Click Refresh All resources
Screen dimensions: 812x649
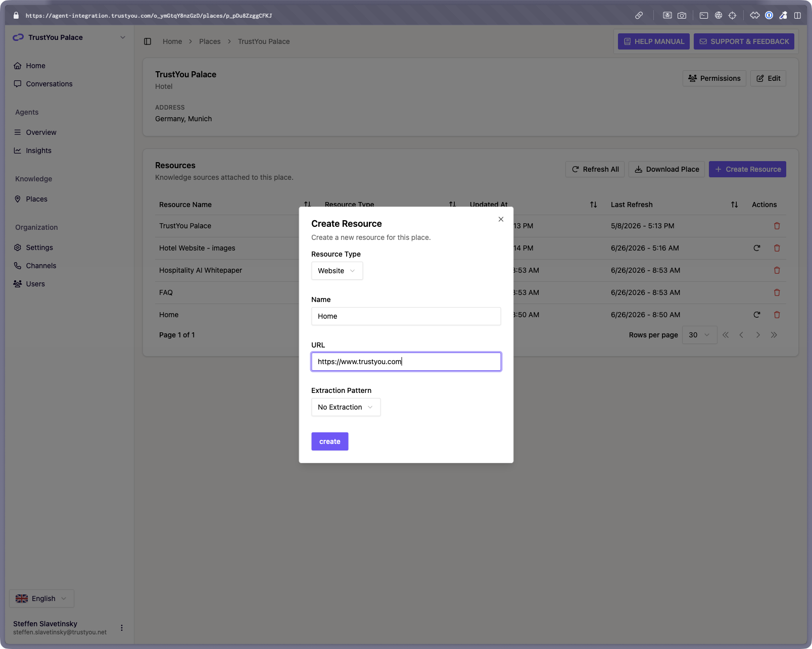(595, 169)
